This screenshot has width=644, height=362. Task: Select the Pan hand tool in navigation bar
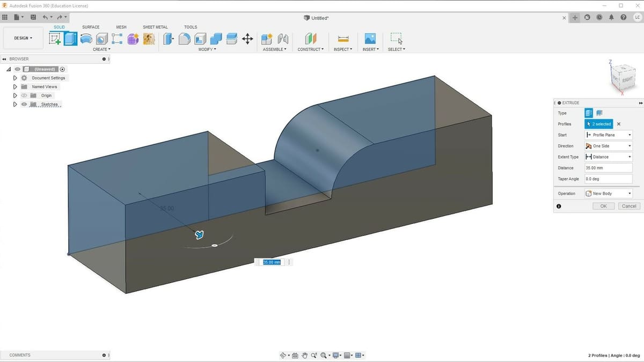click(x=305, y=355)
